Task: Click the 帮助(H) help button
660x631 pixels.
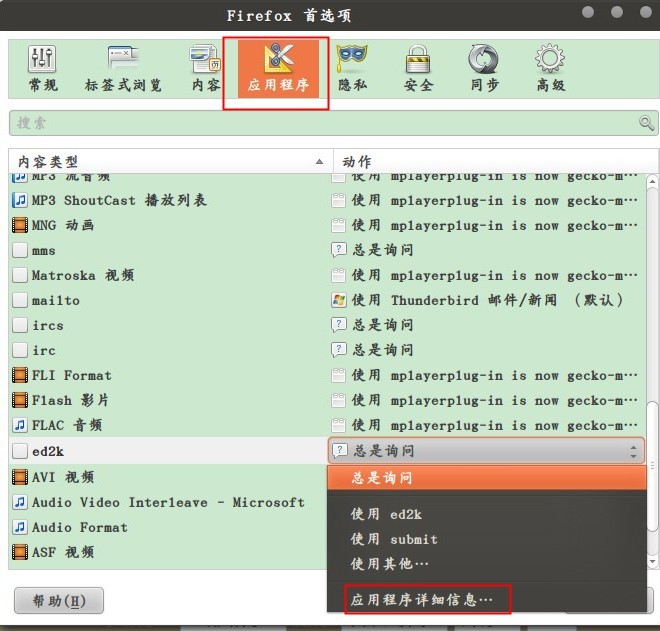Action: [x=59, y=601]
